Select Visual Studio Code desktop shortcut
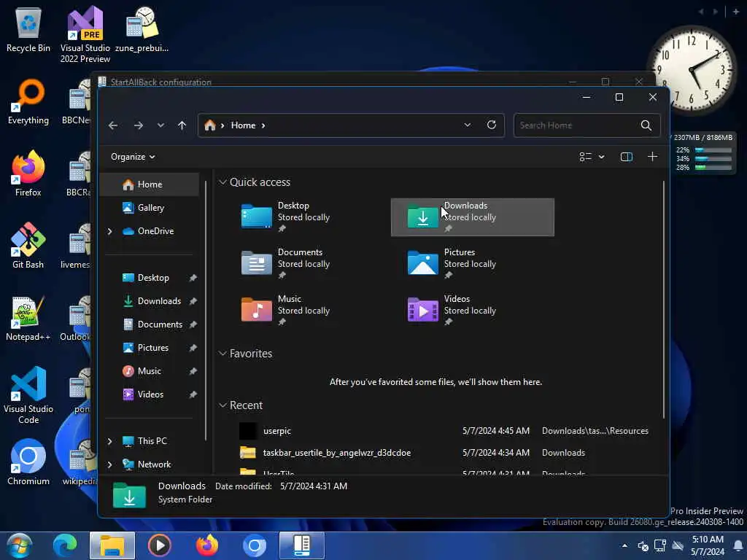The width and height of the screenshot is (747, 560). [28, 395]
